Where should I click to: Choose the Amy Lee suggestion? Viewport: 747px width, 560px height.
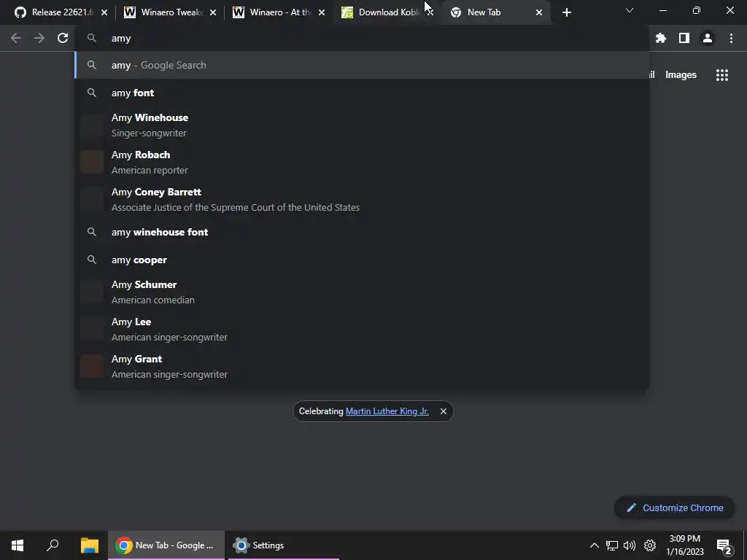click(362, 329)
